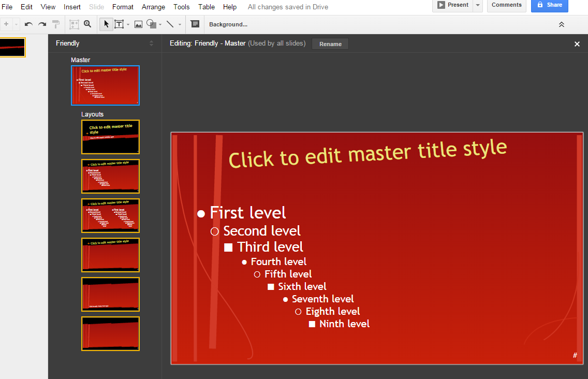Select the paint format tool
Screen dimensions: 588x379
point(56,24)
